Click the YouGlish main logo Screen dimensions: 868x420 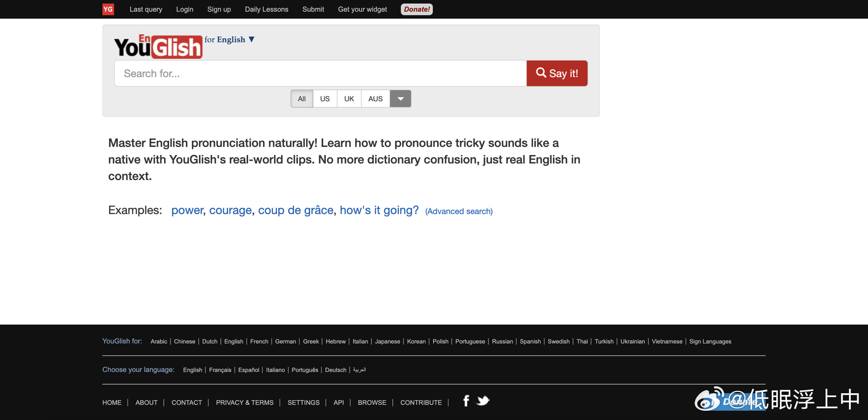pos(158,47)
